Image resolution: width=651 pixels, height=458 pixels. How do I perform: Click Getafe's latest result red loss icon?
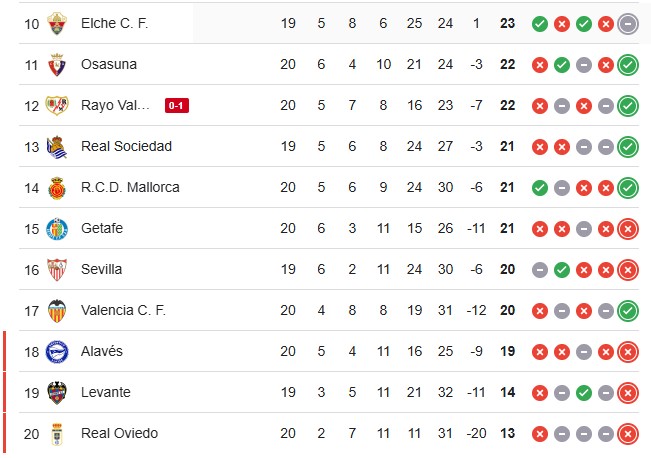[x=628, y=228]
